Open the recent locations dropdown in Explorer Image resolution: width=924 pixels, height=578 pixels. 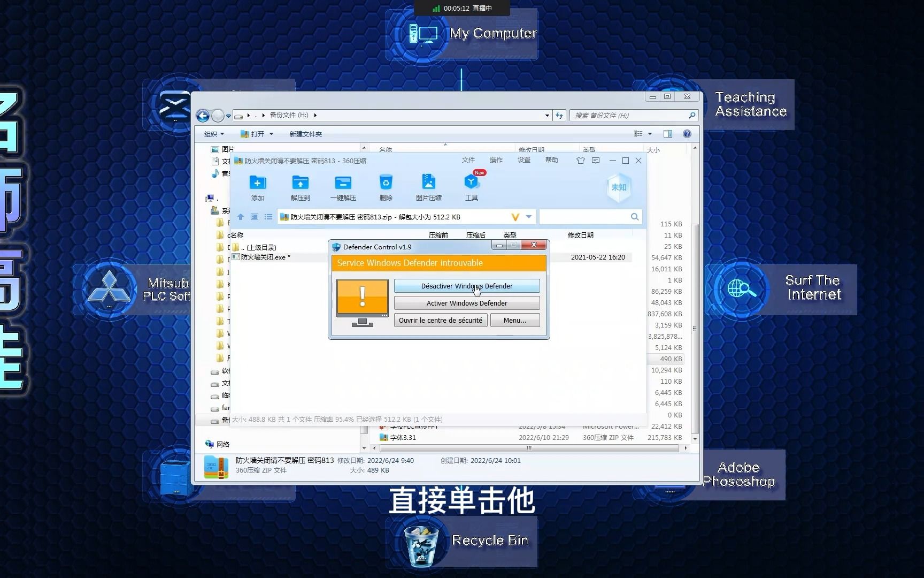(229, 116)
